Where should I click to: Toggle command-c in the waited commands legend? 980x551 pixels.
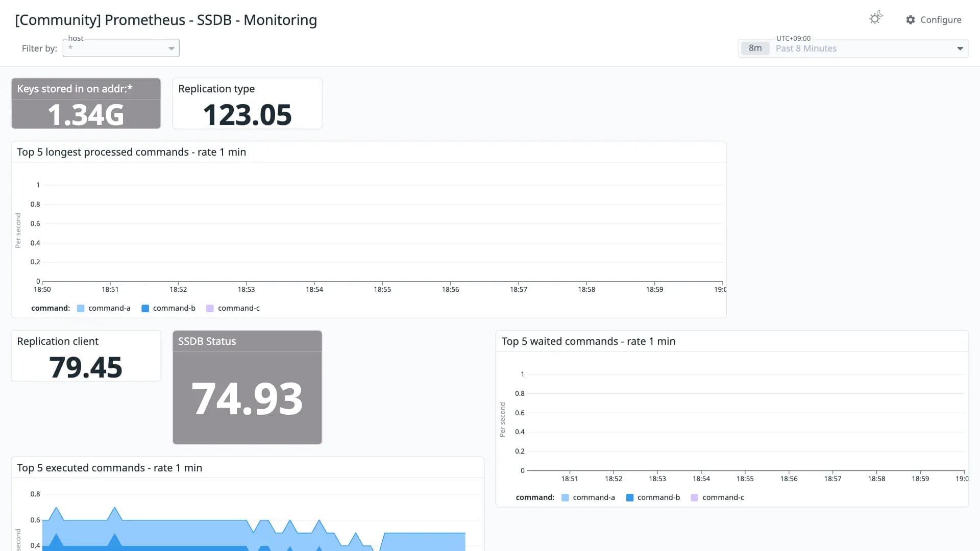pyautogui.click(x=718, y=497)
